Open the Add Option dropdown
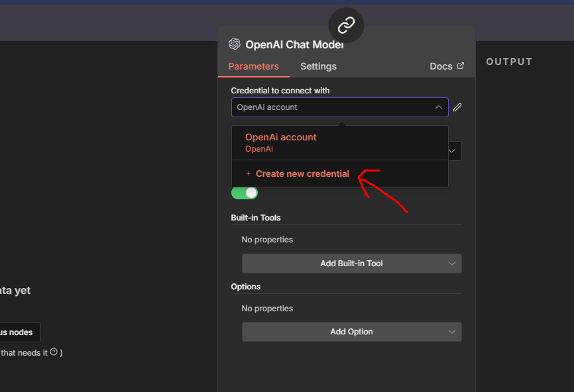Viewport: 574px width, 392px height. 351,332
